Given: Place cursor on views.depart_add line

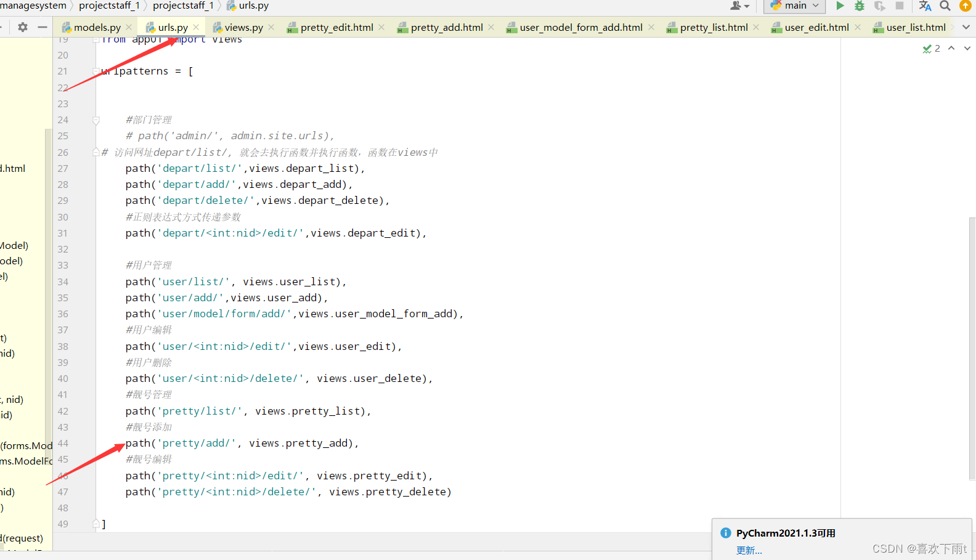Looking at the screenshot, I should 295,184.
